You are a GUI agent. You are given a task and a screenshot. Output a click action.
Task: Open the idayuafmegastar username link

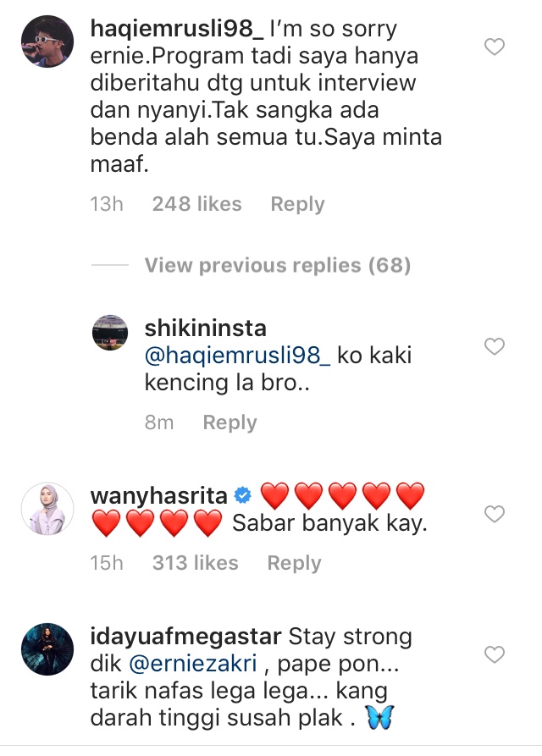click(185, 637)
